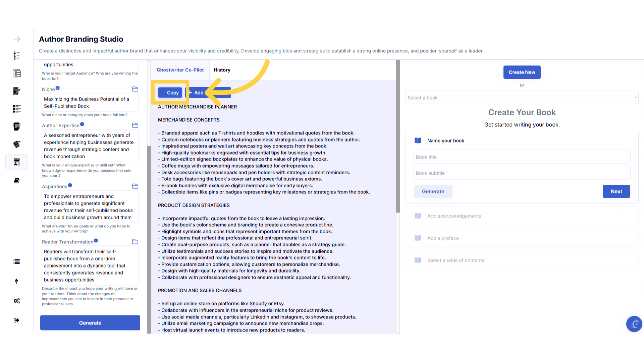Expand the Add a preface section
The image size is (644, 362).
coord(443,238)
